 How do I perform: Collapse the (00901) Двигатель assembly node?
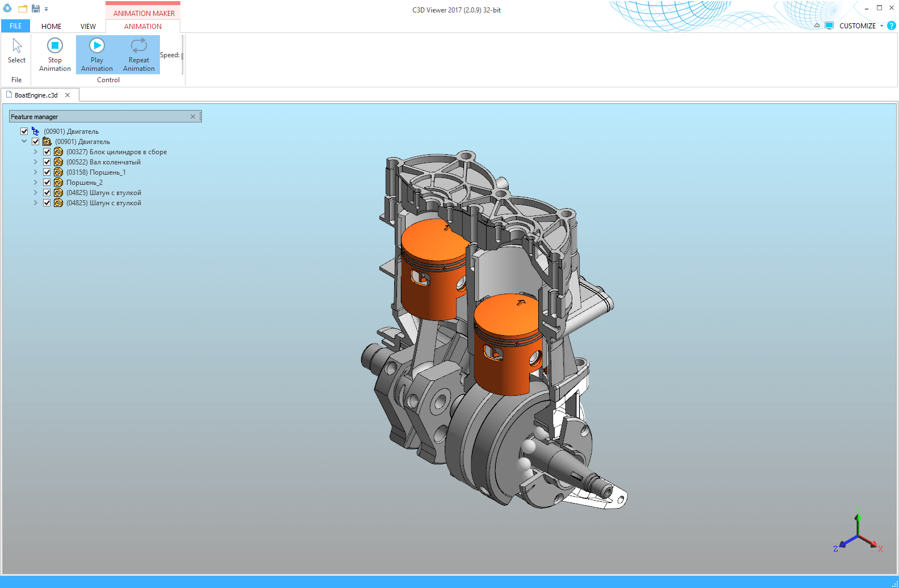click(x=24, y=142)
